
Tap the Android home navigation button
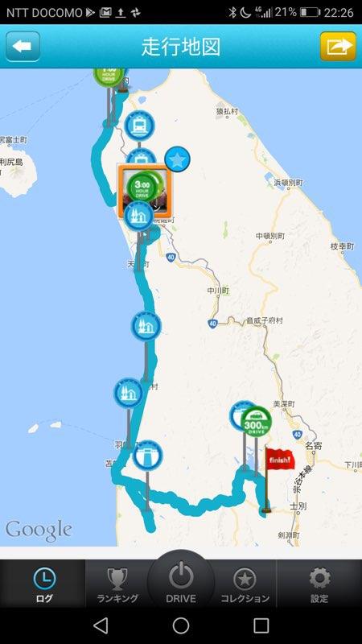[181, 625]
